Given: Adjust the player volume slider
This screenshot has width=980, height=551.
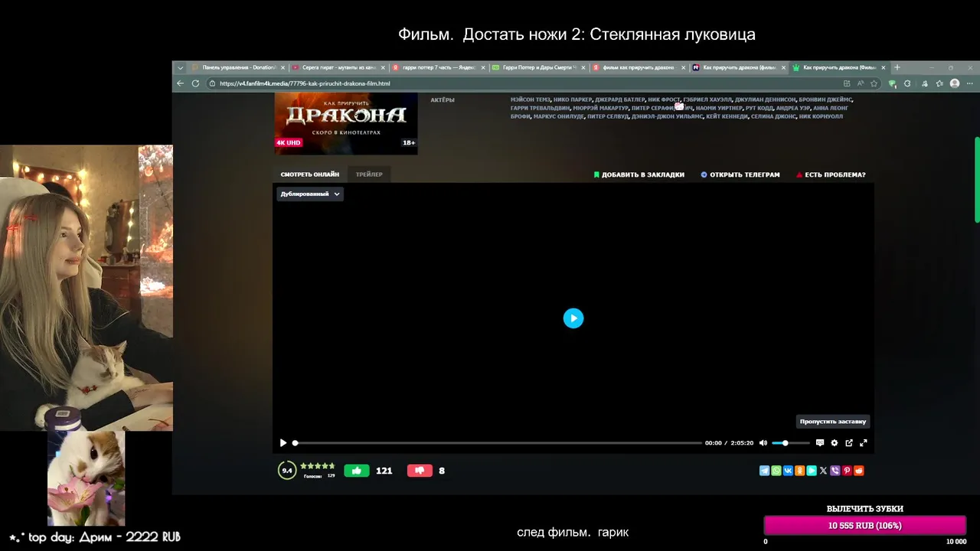Looking at the screenshot, I should pyautogui.click(x=790, y=443).
